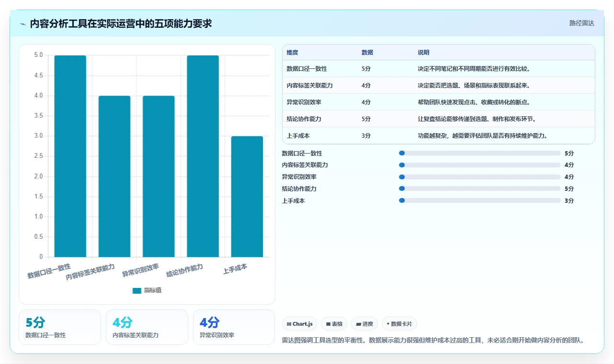The image size is (614, 364).
Task: Click the 数据卡片 tag
Action: [399, 324]
